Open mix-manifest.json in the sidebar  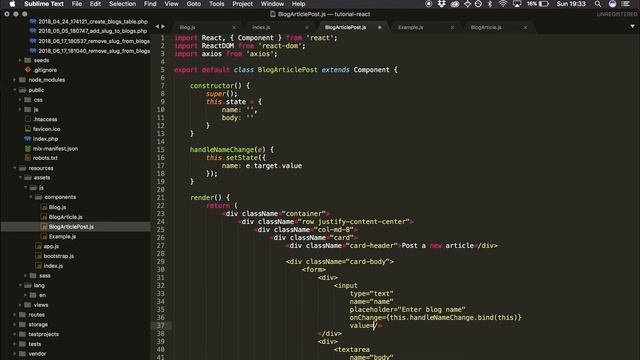(56, 149)
